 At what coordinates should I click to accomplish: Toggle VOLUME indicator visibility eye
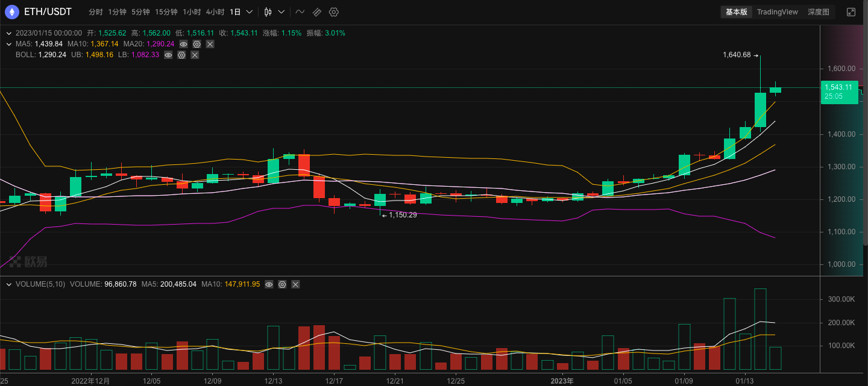[269, 284]
